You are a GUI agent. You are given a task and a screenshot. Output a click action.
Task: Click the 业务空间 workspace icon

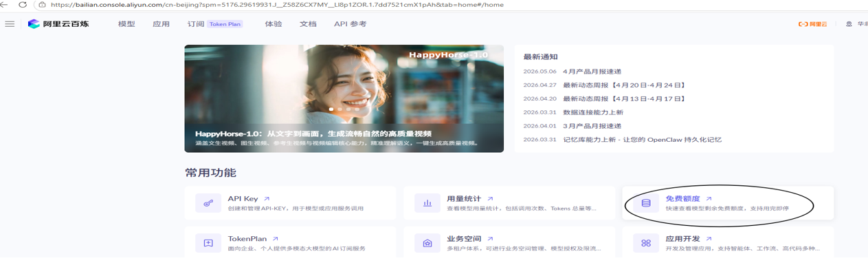427,243
